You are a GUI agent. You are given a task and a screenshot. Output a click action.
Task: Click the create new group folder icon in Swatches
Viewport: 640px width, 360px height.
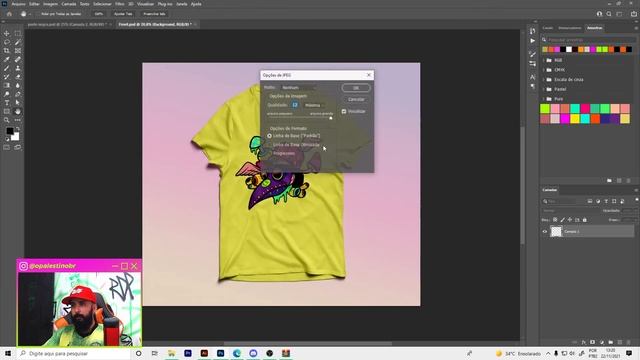coord(609,180)
